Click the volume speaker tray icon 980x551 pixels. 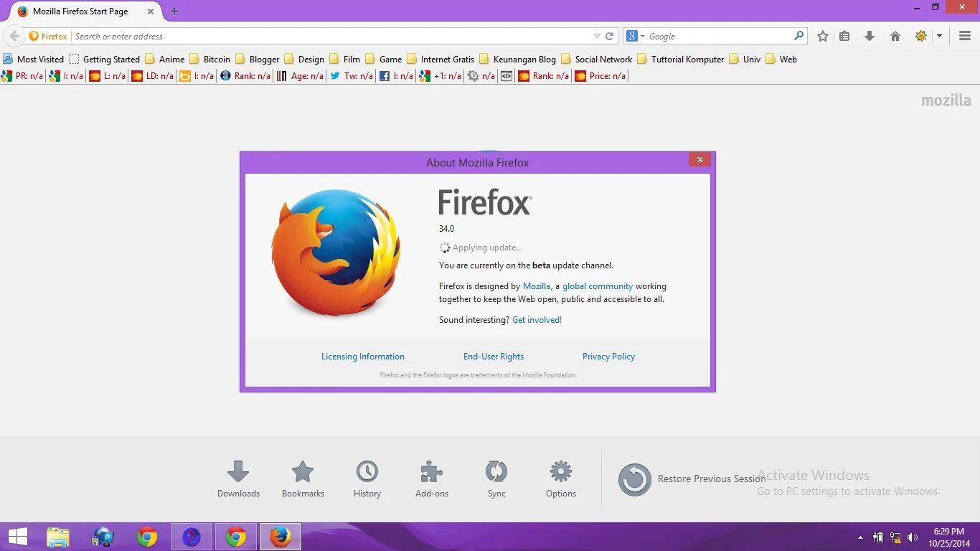coord(913,537)
